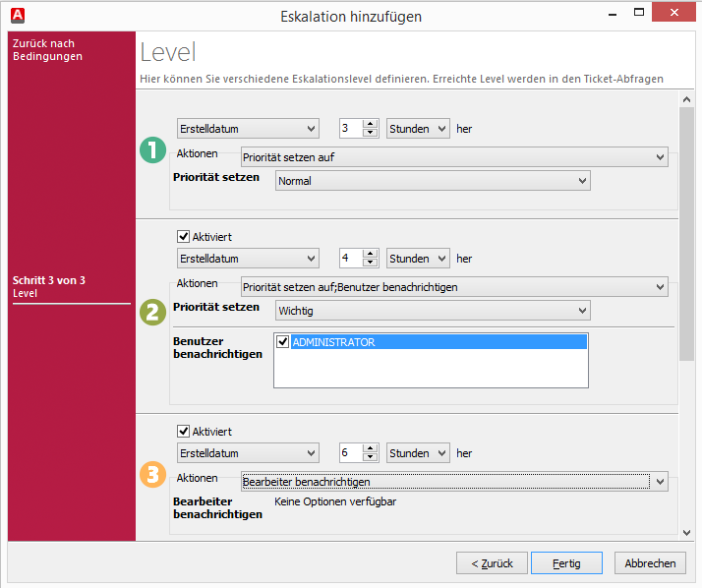This screenshot has height=588, width=702.
Task: Click the green level 1 circle icon
Action: point(152,151)
